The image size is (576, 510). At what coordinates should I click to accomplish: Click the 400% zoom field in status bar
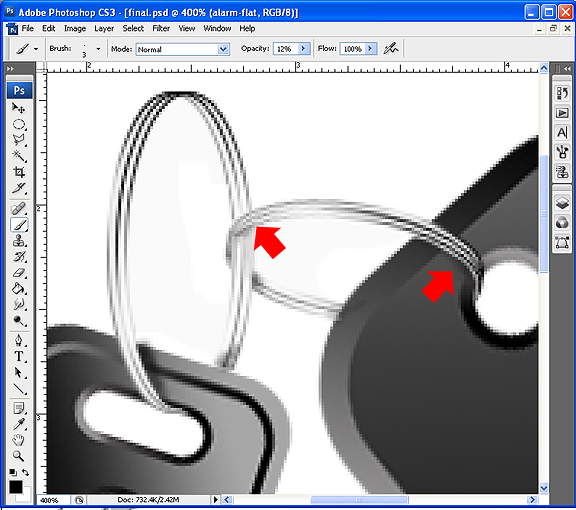click(53, 500)
